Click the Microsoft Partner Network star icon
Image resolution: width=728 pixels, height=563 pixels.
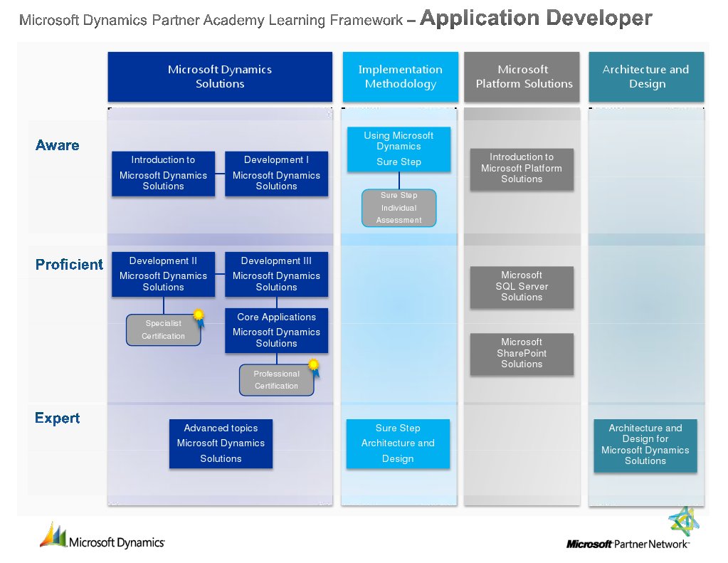coord(683,521)
